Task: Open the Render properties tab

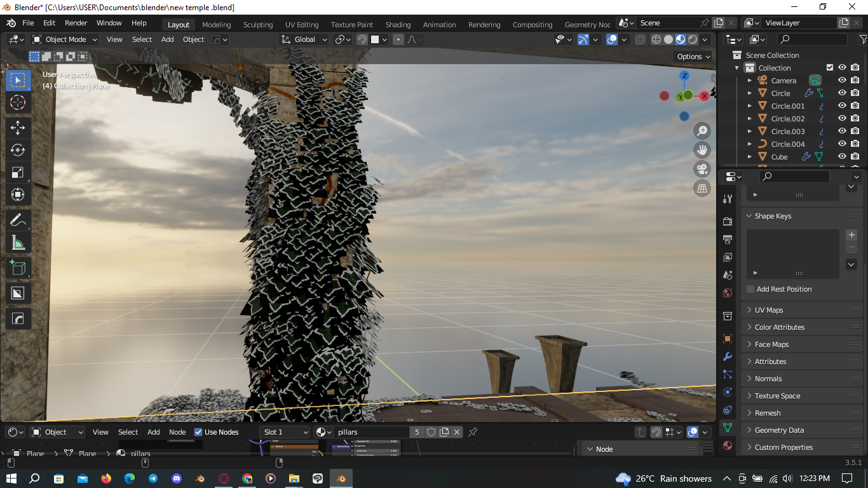Action: 728,221
